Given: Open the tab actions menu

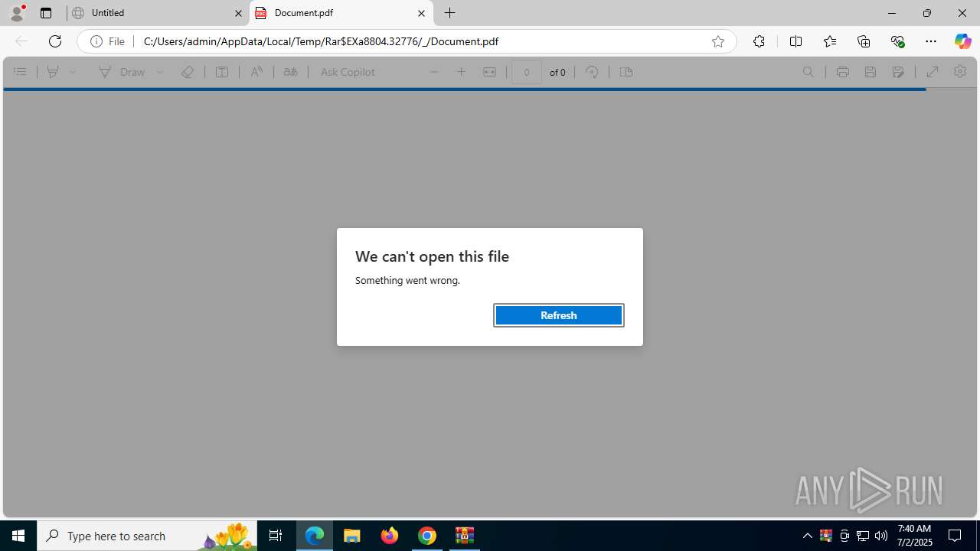Looking at the screenshot, I should [46, 13].
